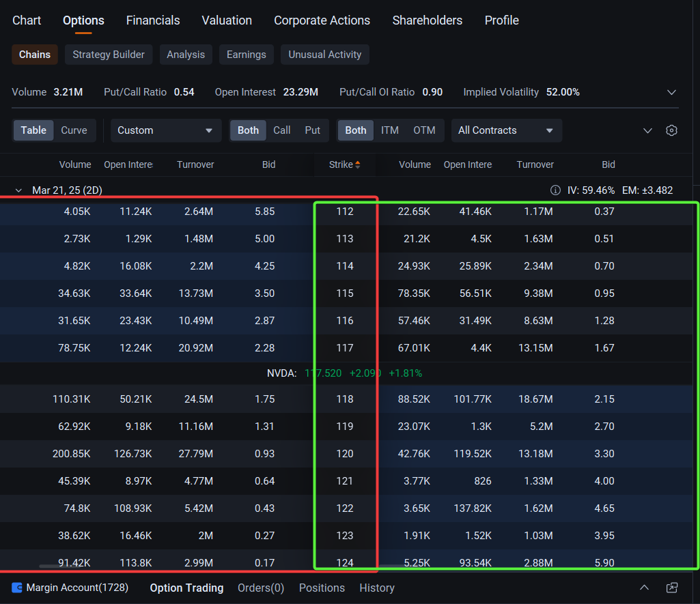The height and width of the screenshot is (604, 700).
Task: Switch to Table view
Action: tap(33, 130)
